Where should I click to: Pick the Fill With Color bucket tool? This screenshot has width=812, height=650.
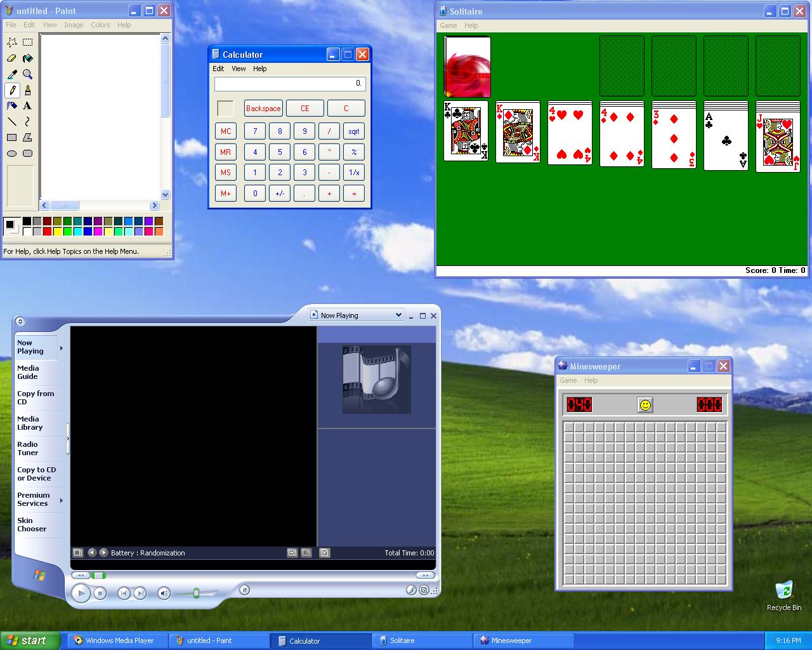27,58
